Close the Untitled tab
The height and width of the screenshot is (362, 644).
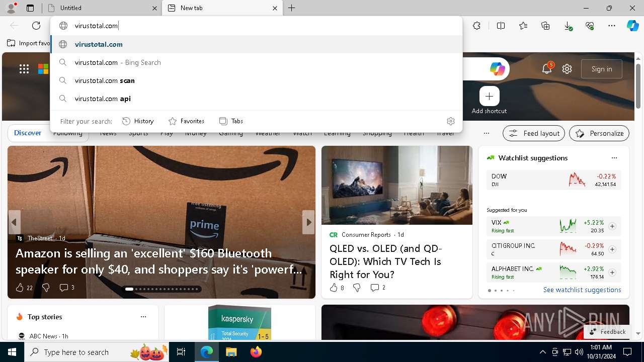154,8
